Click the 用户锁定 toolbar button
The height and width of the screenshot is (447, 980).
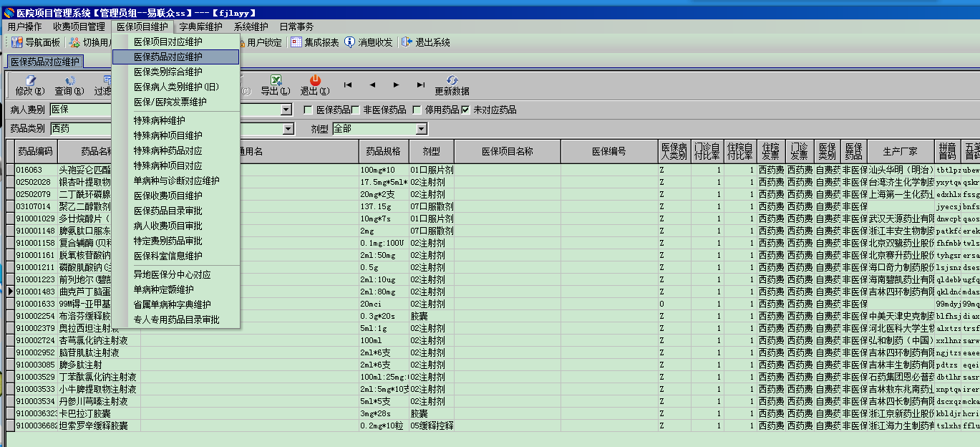pos(264,42)
